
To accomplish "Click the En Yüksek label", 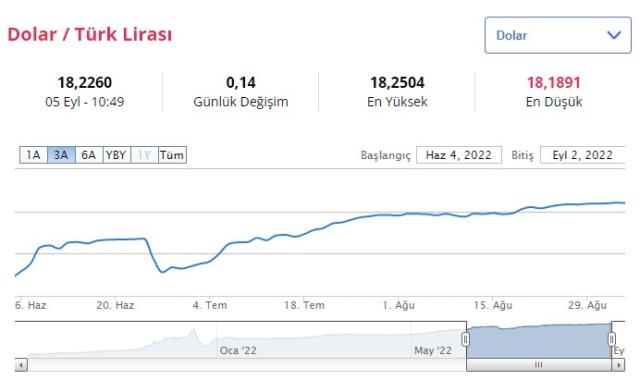I will 397,102.
